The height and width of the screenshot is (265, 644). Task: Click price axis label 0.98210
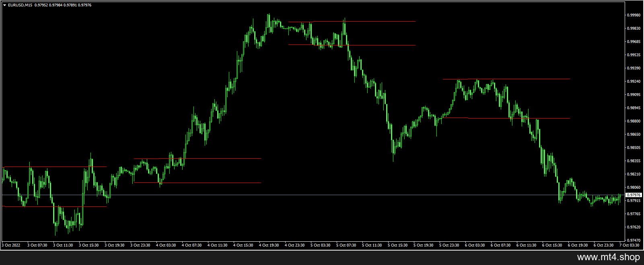point(634,174)
